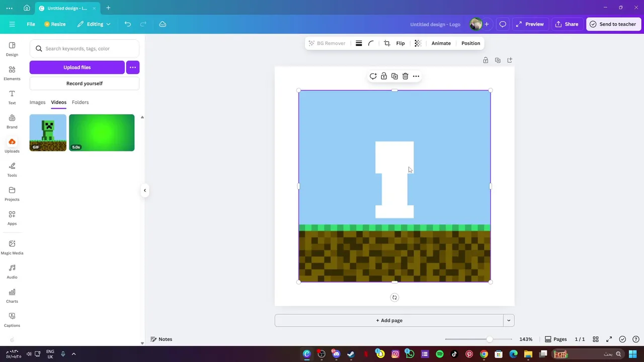This screenshot has width=644, height=362.
Task: Lock the selected element in floating toolbar
Action: coord(384,76)
